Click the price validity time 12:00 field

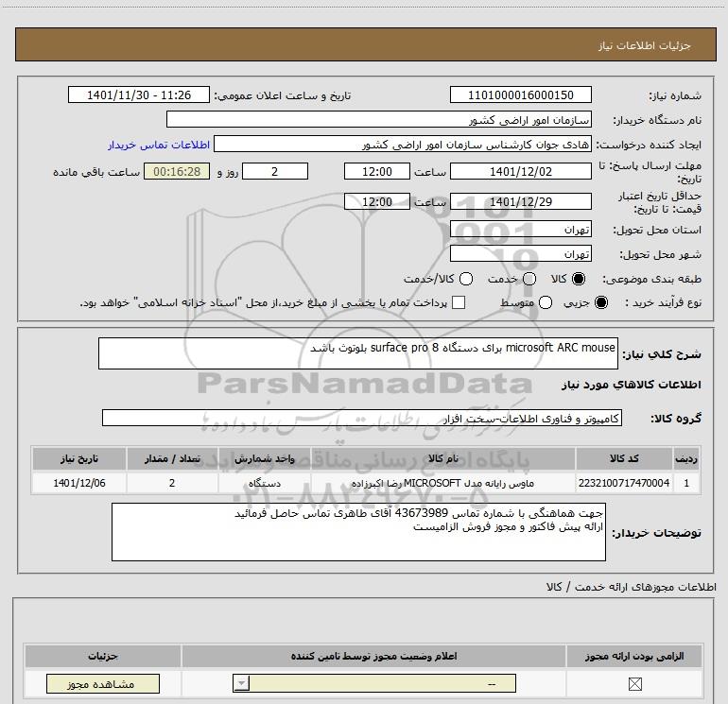coord(377,201)
